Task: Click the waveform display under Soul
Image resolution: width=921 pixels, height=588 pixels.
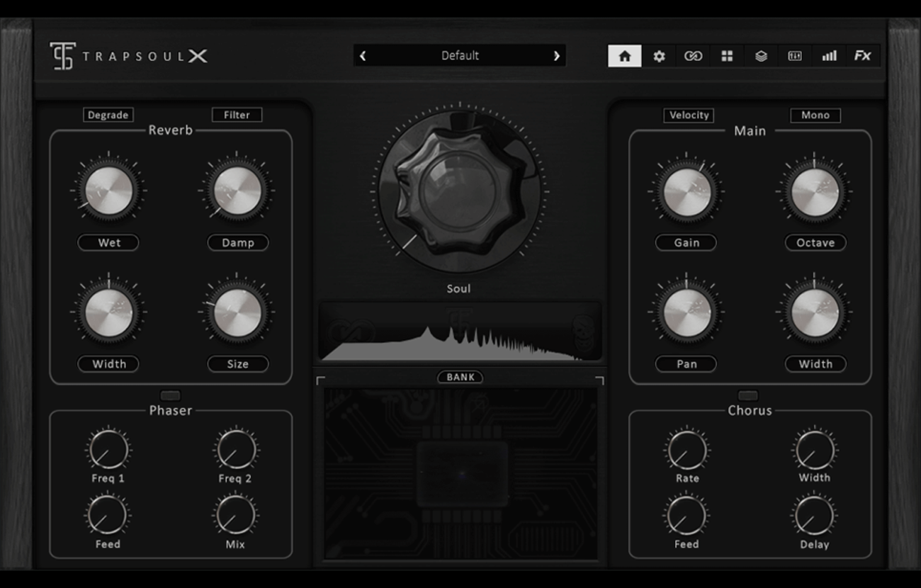Action: click(460, 332)
